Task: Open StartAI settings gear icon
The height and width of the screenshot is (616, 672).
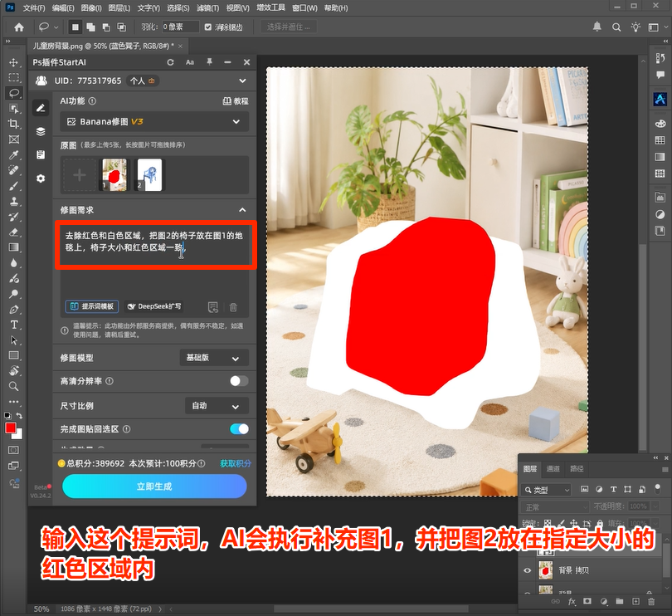Action: (41, 178)
